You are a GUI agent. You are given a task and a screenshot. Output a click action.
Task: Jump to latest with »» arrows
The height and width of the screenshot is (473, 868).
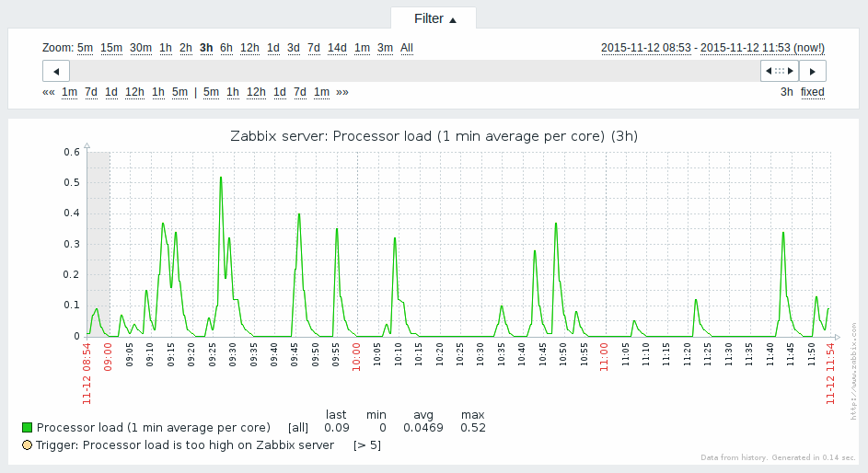pos(342,92)
